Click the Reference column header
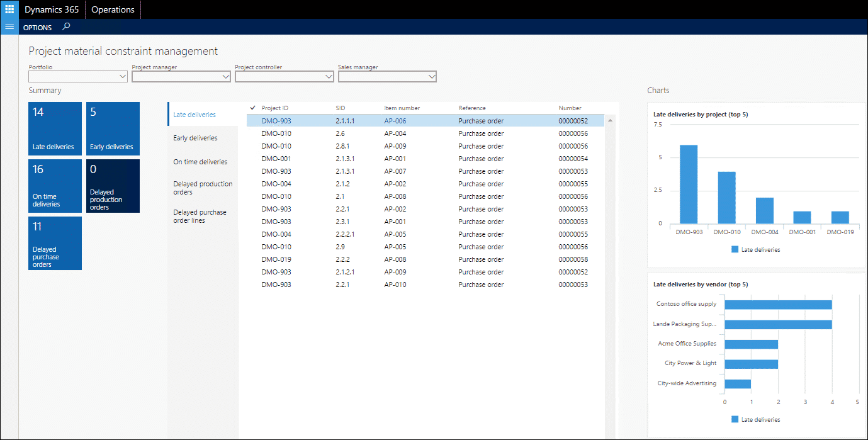868x440 pixels. [x=472, y=108]
